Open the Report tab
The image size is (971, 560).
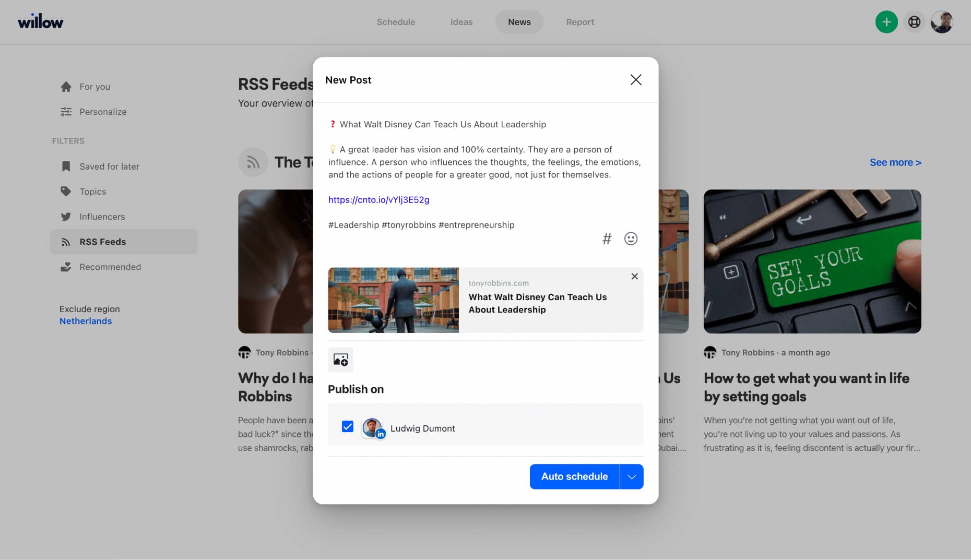pos(580,22)
